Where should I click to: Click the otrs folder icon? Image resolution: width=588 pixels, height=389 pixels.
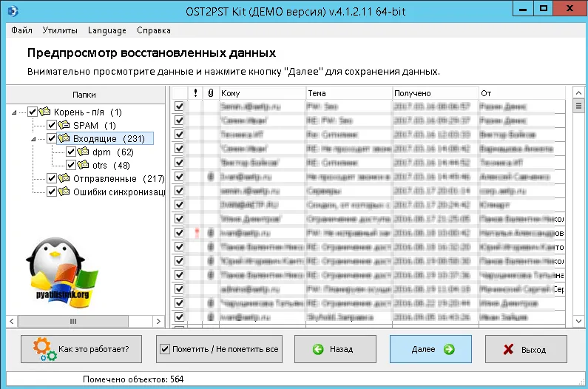point(83,164)
